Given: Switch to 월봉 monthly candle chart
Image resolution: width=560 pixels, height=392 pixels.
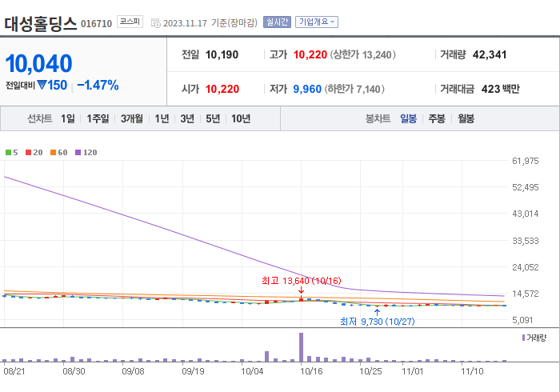Looking at the screenshot, I should 466,118.
